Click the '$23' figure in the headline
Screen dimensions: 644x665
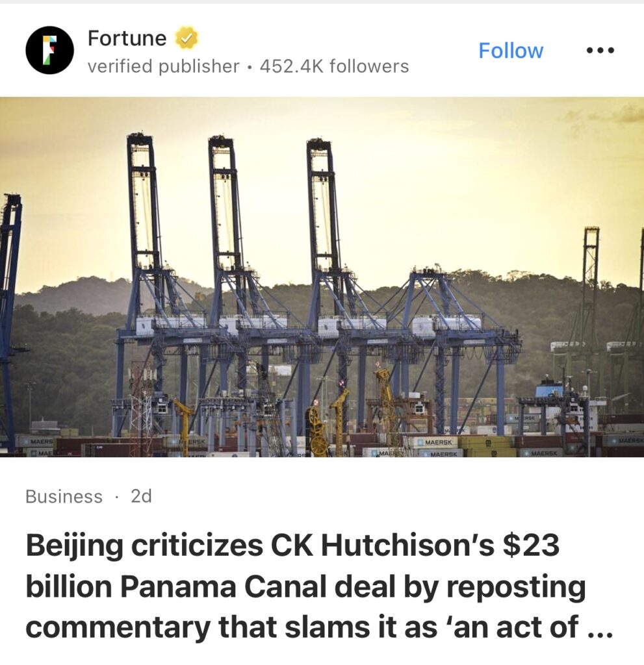tap(531, 546)
